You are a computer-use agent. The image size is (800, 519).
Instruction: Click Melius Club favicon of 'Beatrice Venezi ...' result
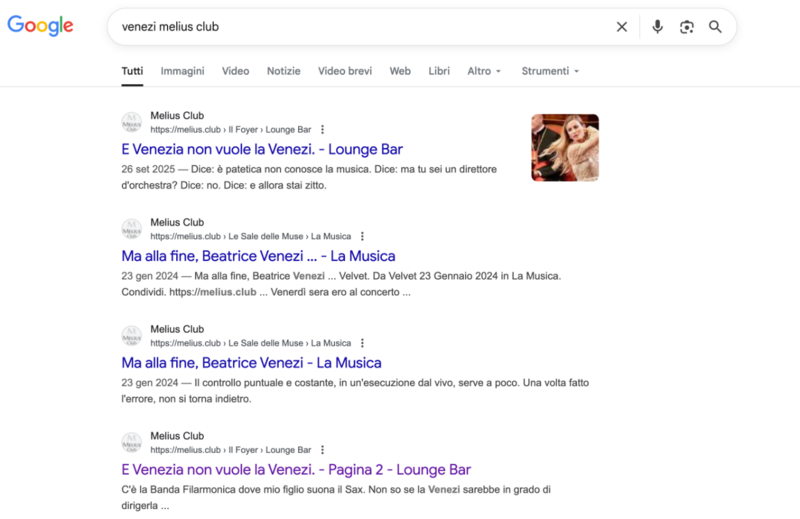(x=132, y=229)
